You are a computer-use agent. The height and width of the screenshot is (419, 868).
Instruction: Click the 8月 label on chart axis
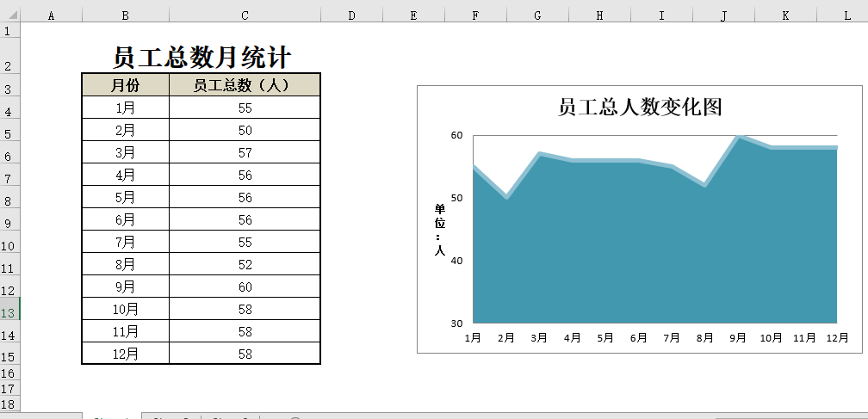pyautogui.click(x=705, y=338)
